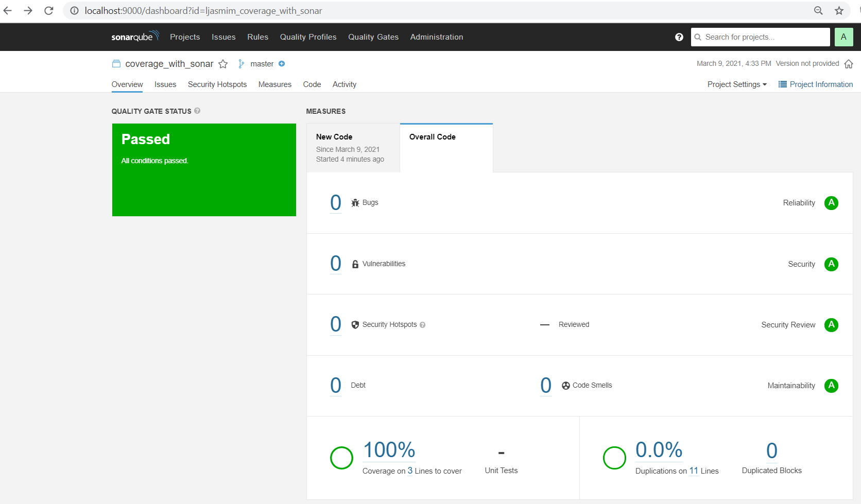Open the Activity project tab
Viewport: 861px width, 504px height.
345,84
